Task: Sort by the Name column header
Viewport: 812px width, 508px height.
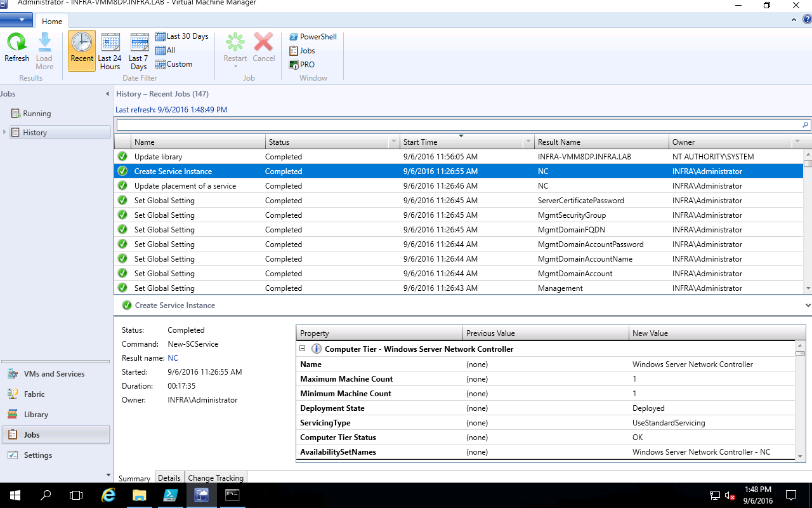Action: [x=198, y=142]
